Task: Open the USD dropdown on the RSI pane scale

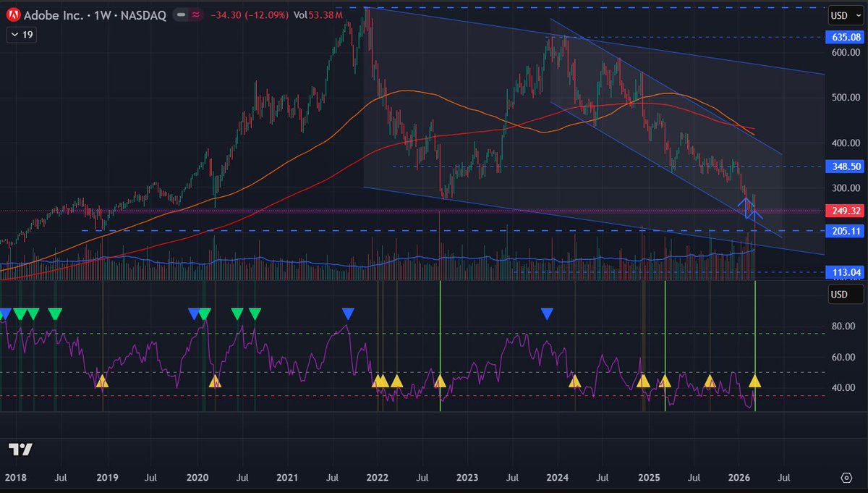Action: pos(845,295)
